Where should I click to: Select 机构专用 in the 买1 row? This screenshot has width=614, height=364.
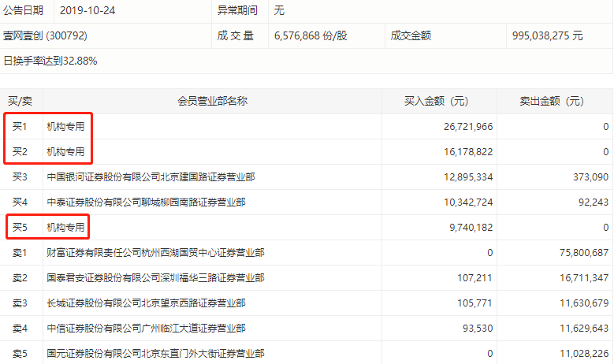pos(65,127)
